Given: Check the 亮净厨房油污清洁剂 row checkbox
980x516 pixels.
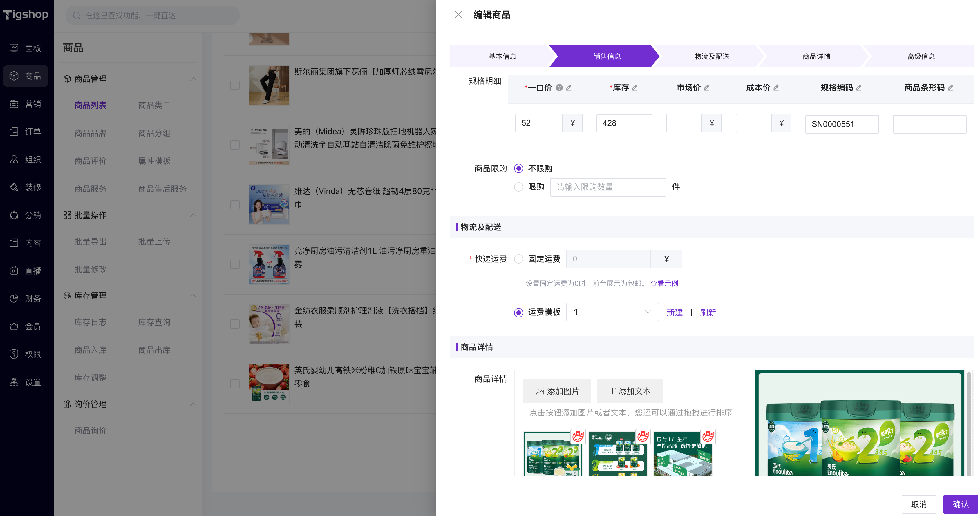Looking at the screenshot, I should pyautogui.click(x=235, y=264).
